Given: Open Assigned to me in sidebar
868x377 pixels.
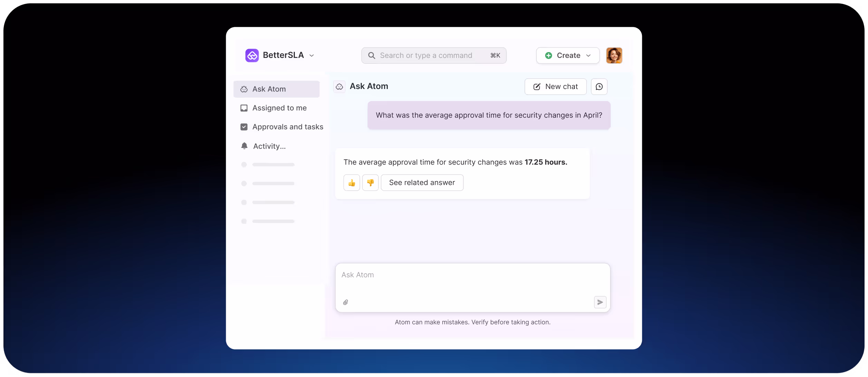Looking at the screenshot, I should click(x=279, y=108).
